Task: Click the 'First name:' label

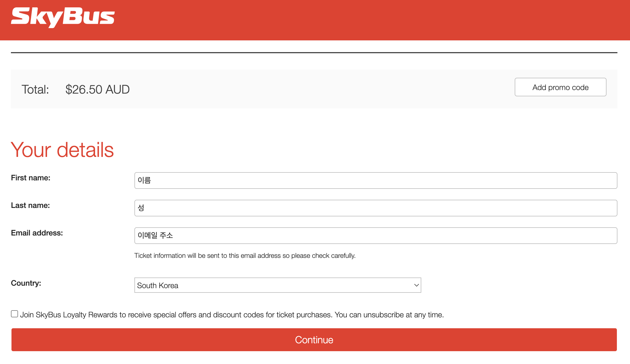Action: 31,178
